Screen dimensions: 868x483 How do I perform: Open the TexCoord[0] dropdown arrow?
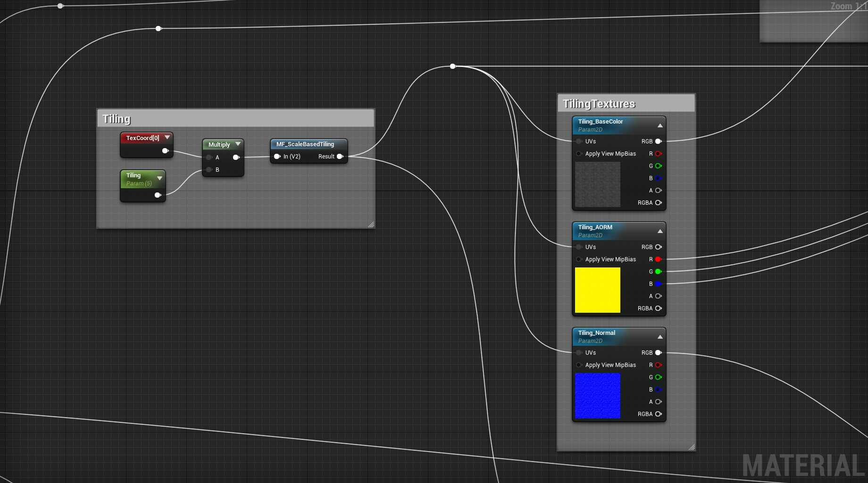167,137
